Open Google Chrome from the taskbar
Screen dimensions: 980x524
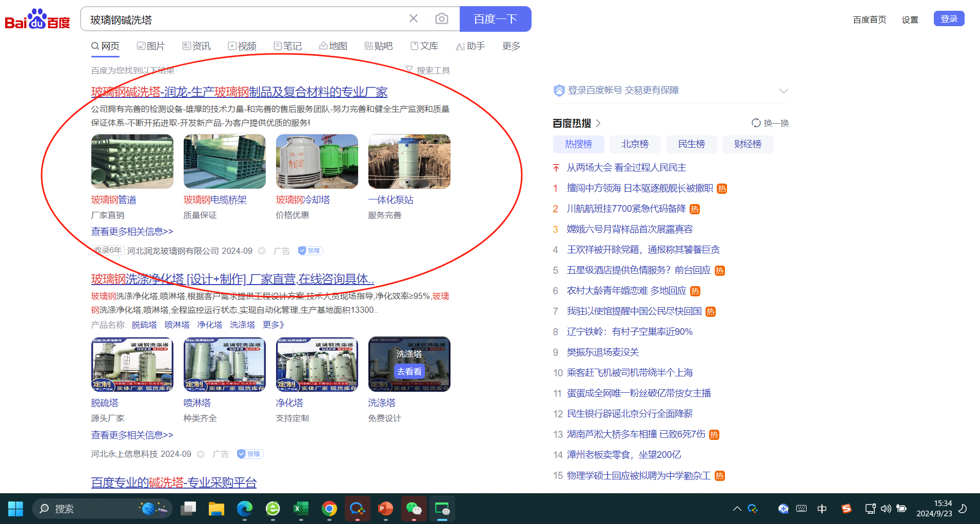click(329, 509)
